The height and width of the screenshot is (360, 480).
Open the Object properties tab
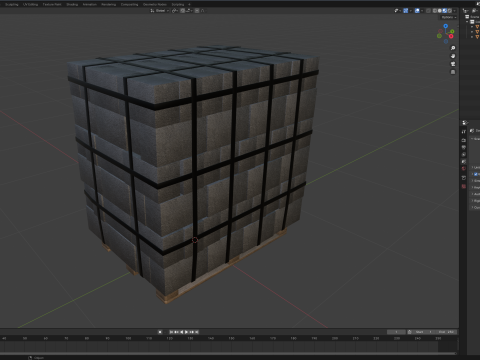tap(464, 178)
